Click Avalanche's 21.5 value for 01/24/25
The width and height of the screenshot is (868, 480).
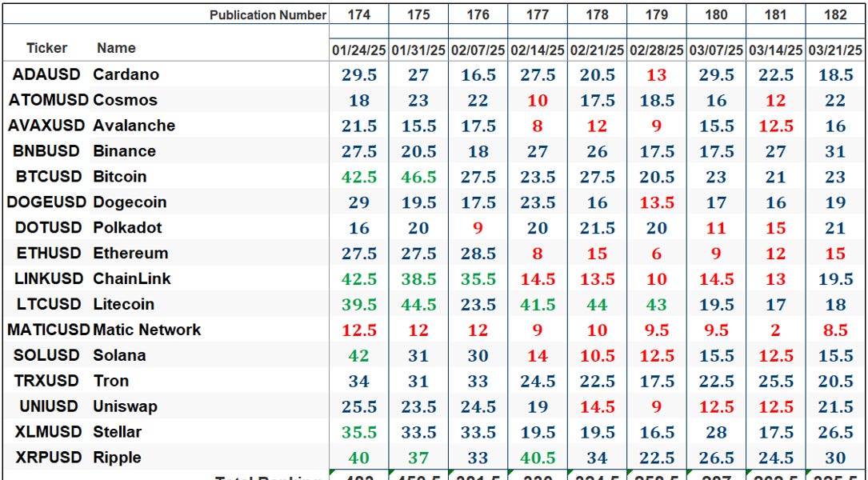[358, 126]
